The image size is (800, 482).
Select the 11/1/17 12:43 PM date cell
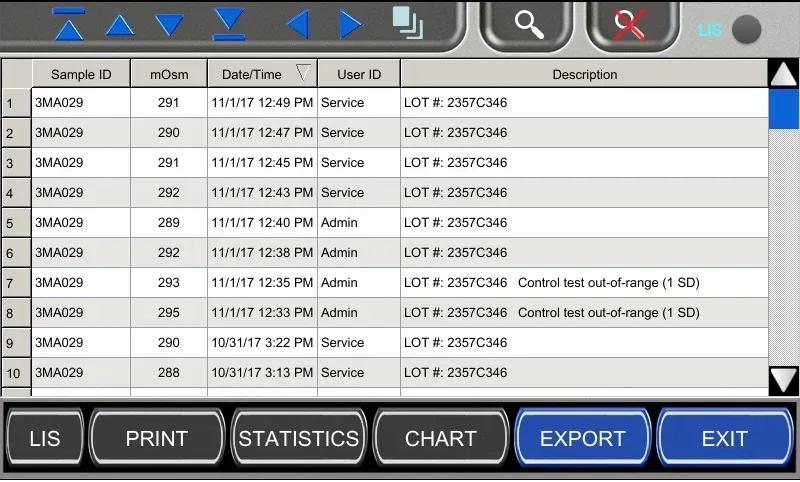click(x=262, y=193)
